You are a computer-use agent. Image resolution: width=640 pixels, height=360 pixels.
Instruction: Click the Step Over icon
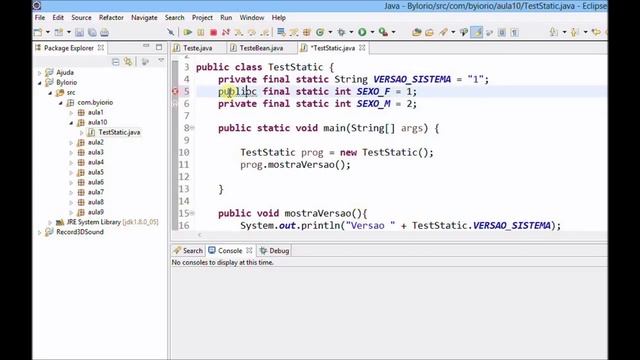click(252, 32)
